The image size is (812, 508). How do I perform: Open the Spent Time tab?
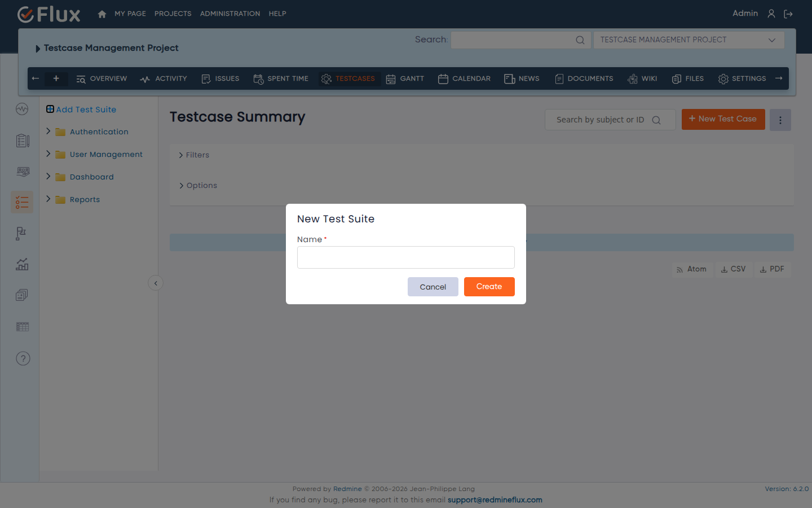pyautogui.click(x=281, y=79)
